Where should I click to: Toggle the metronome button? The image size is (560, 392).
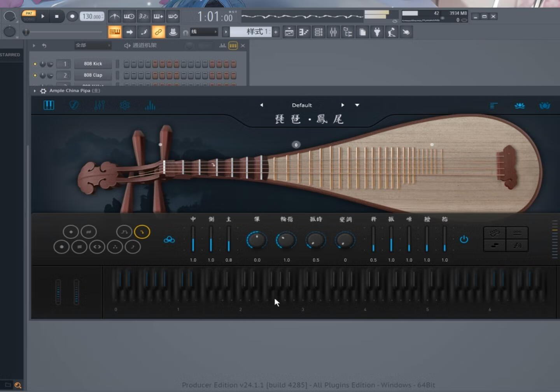[114, 16]
